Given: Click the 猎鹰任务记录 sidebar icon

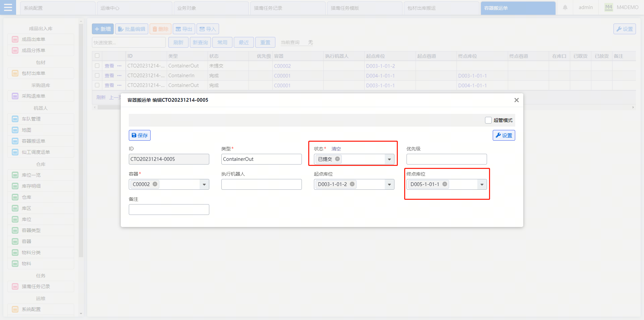Looking at the screenshot, I should [x=15, y=286].
